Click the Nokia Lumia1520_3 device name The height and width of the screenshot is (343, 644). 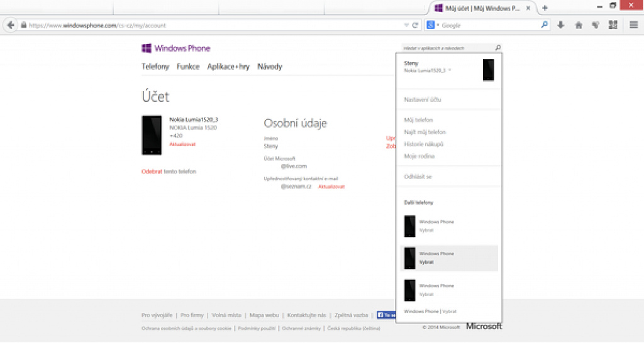(x=194, y=119)
